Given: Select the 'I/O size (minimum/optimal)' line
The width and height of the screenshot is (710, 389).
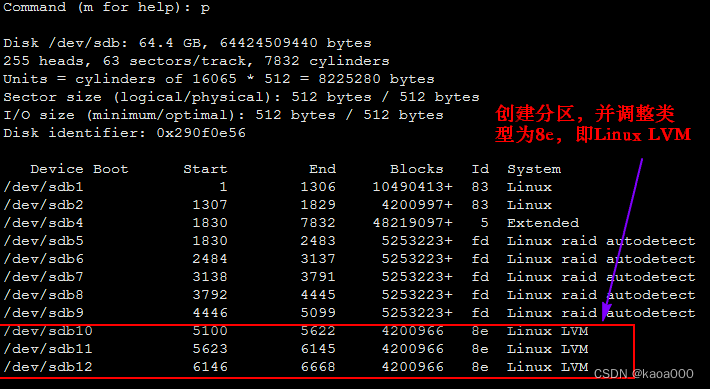Looking at the screenshot, I should [223, 115].
